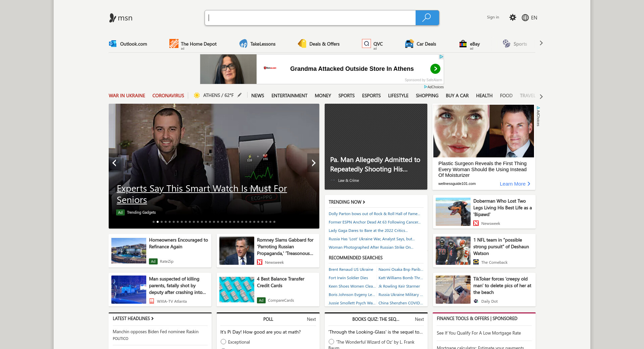Go to next slide in the carousel
The height and width of the screenshot is (349, 644).
[x=313, y=163]
